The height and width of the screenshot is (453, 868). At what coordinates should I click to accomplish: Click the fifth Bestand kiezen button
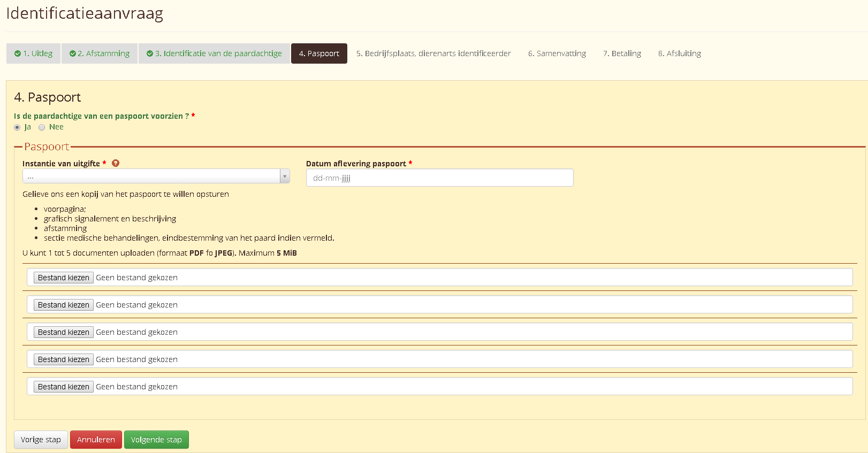pos(64,387)
